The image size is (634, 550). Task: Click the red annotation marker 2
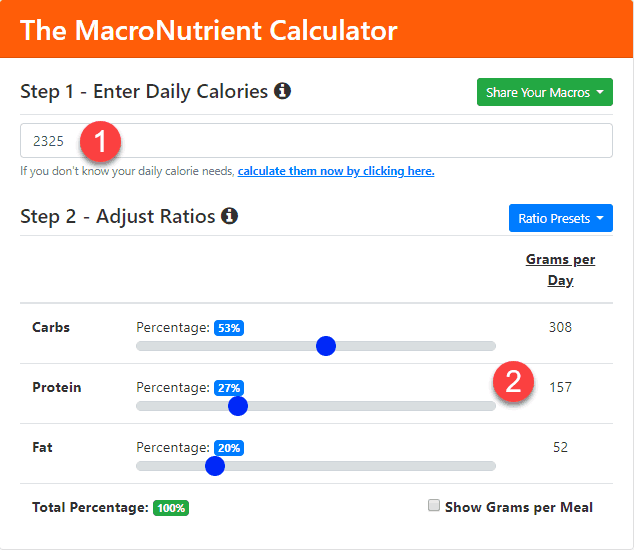pyautogui.click(x=513, y=382)
